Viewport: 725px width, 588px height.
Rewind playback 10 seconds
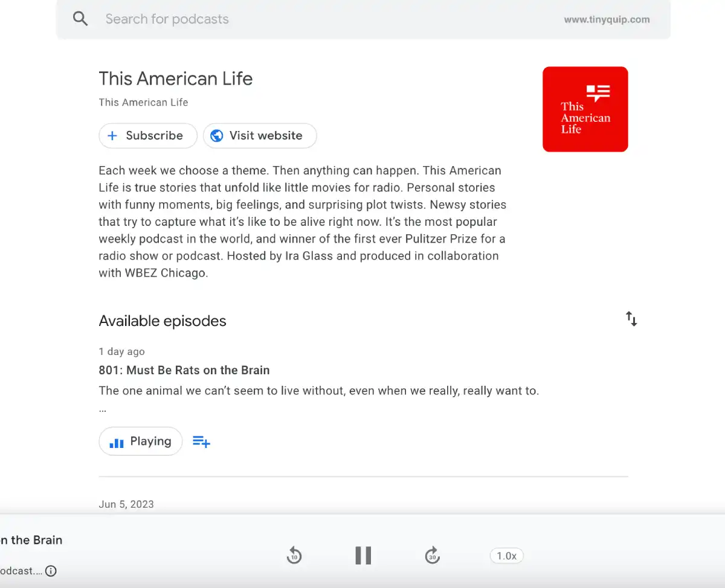(x=294, y=555)
